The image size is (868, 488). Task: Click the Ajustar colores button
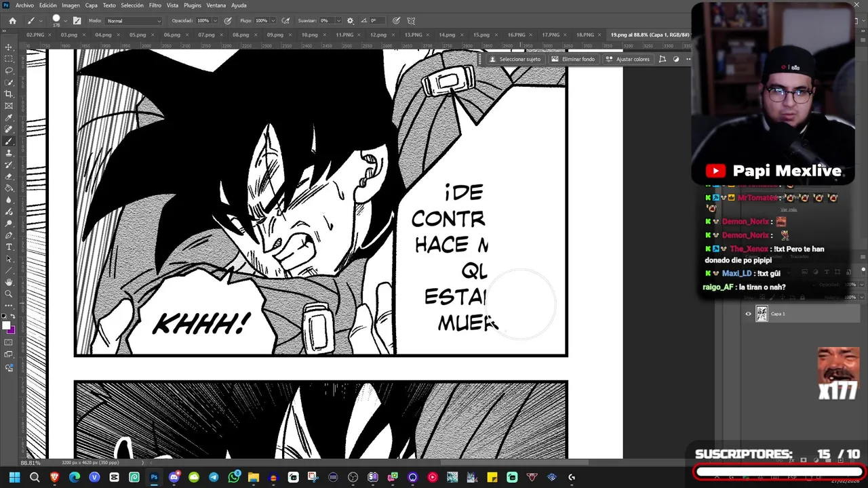click(x=627, y=59)
